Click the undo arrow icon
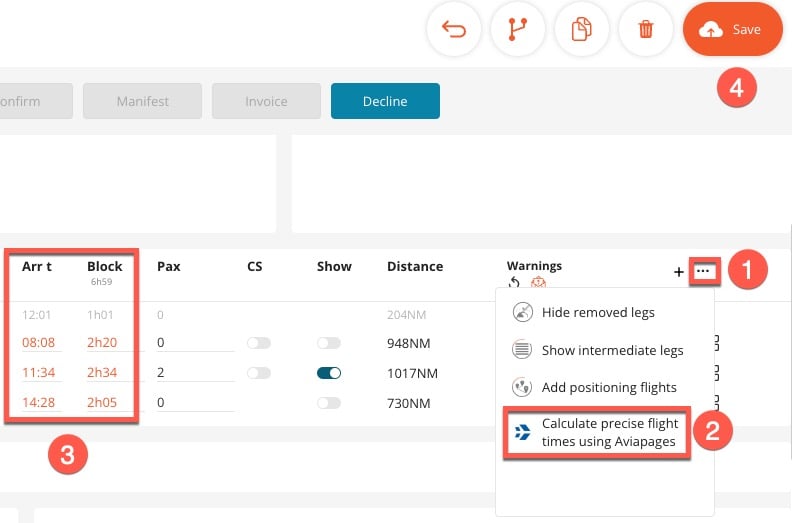This screenshot has height=523, width=792. 454,29
